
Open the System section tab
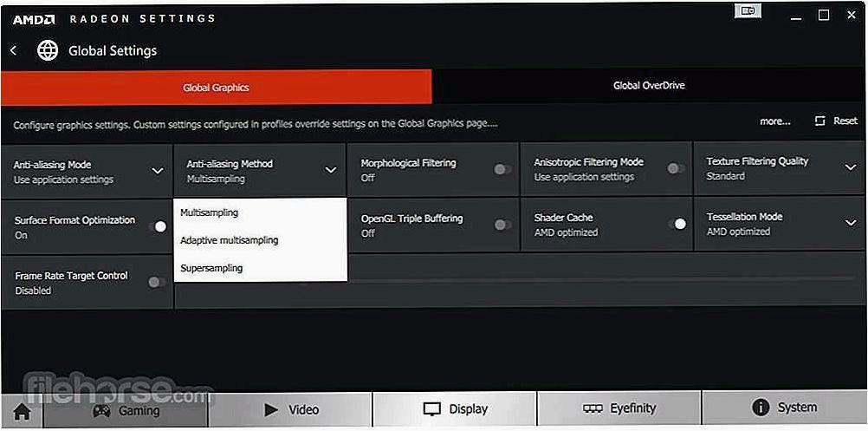tap(783, 408)
